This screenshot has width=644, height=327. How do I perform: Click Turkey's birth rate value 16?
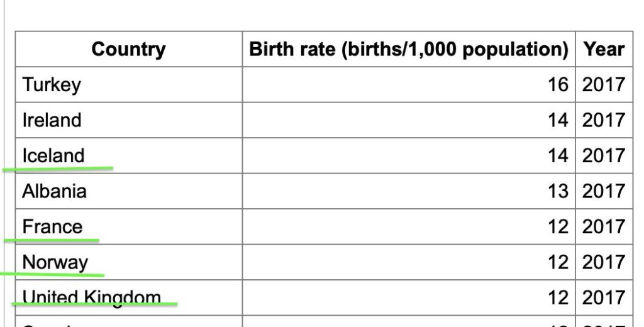coord(409,85)
